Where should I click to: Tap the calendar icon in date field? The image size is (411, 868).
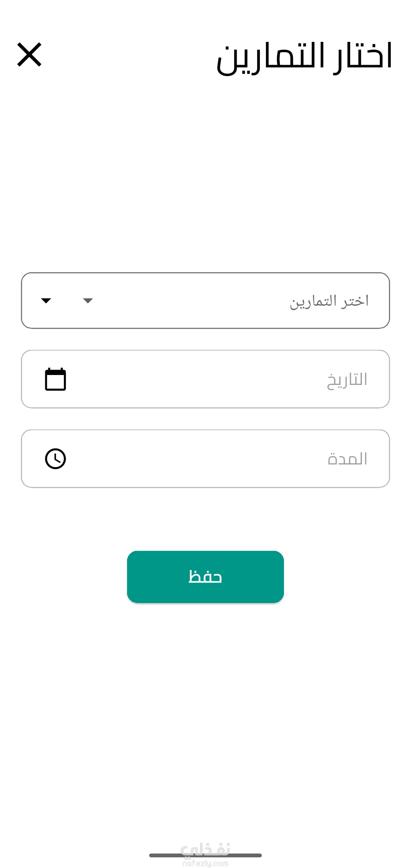point(56,379)
